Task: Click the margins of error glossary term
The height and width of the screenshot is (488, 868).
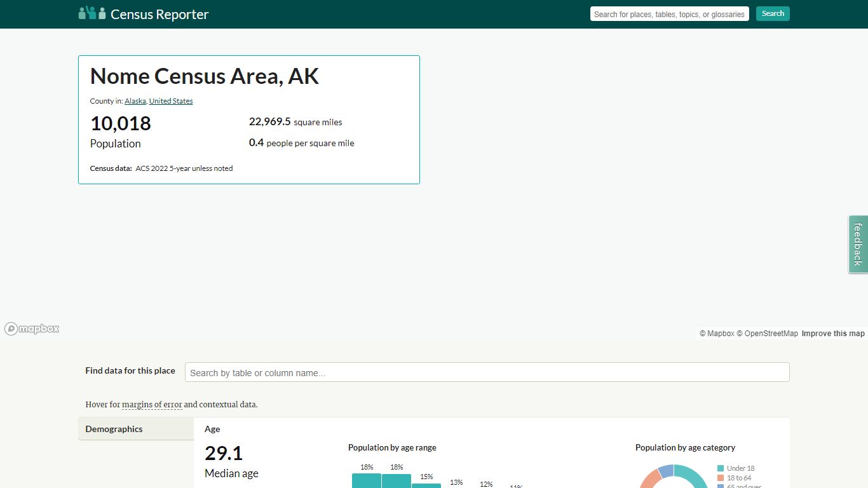Action: click(x=152, y=405)
